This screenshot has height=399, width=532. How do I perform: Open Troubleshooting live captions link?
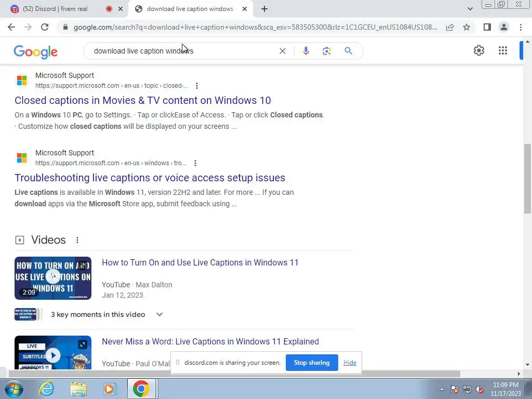click(x=150, y=178)
